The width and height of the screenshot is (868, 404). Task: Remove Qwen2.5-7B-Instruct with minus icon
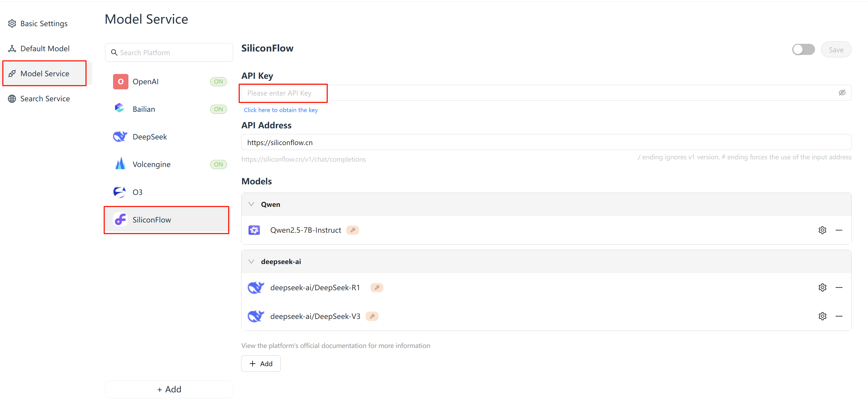pos(839,230)
